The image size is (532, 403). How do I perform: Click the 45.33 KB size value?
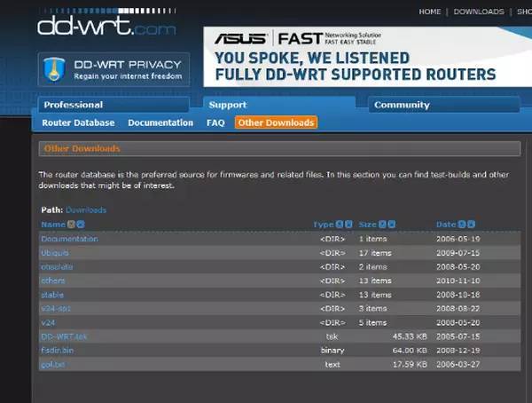[x=410, y=336]
